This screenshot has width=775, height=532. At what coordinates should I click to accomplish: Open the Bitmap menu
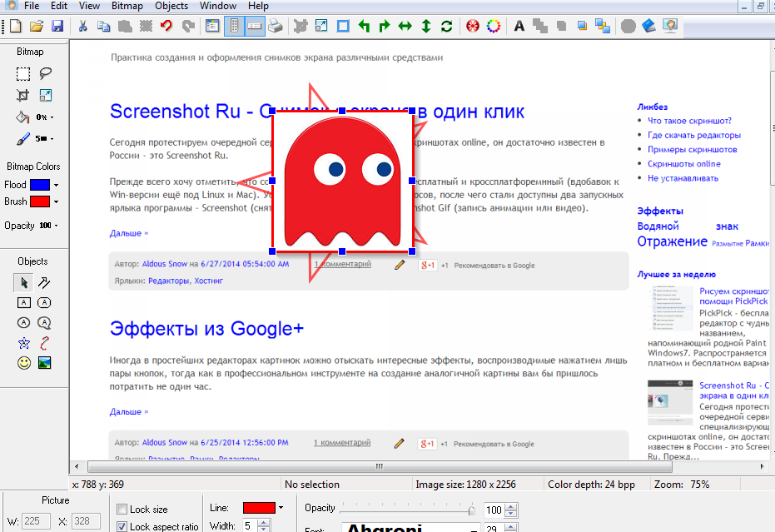point(127,6)
